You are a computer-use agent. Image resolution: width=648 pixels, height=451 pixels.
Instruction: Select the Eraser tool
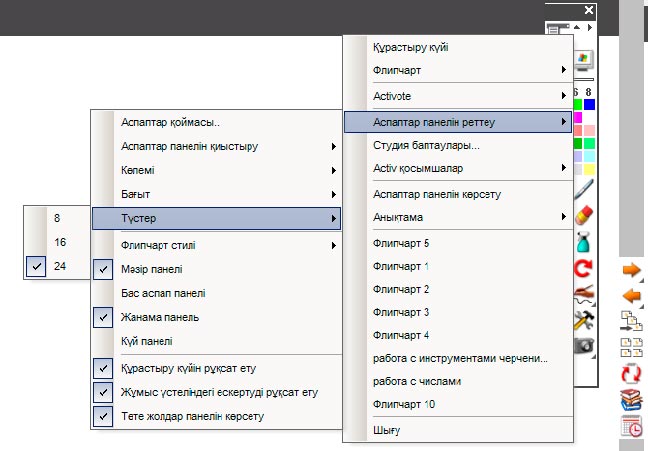pyautogui.click(x=585, y=216)
